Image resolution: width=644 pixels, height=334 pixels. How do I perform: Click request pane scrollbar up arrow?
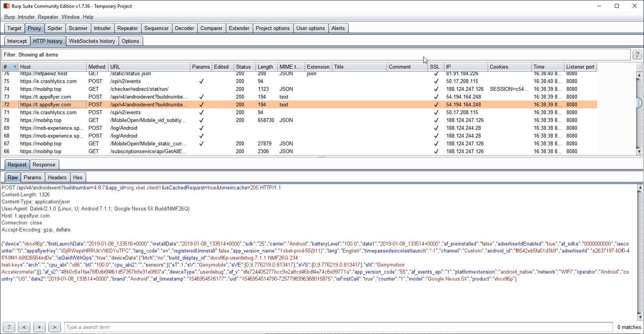(x=640, y=187)
